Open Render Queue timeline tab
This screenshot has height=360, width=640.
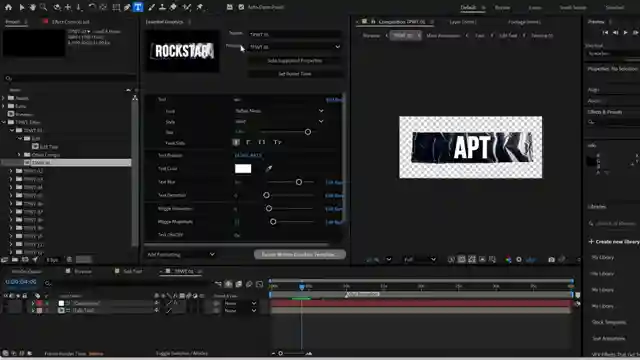coord(27,271)
